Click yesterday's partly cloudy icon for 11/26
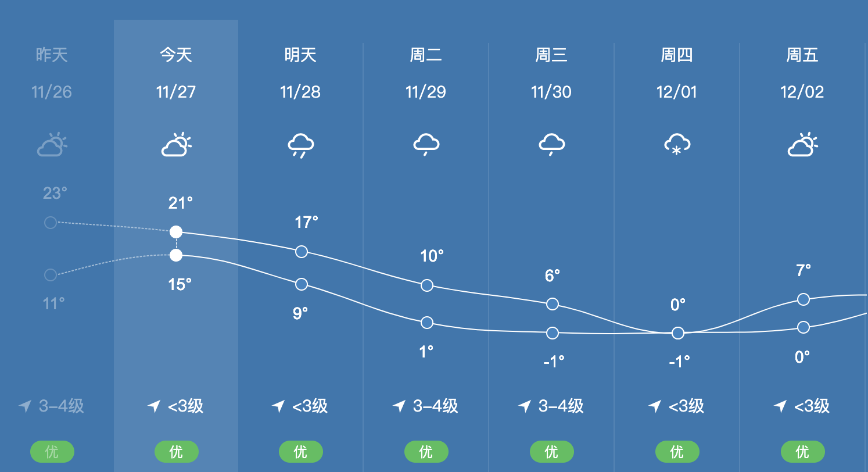The image size is (868, 472). pyautogui.click(x=52, y=145)
